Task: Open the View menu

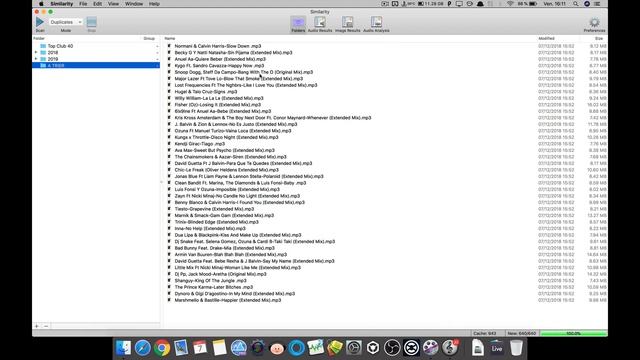Action: click(x=113, y=4)
